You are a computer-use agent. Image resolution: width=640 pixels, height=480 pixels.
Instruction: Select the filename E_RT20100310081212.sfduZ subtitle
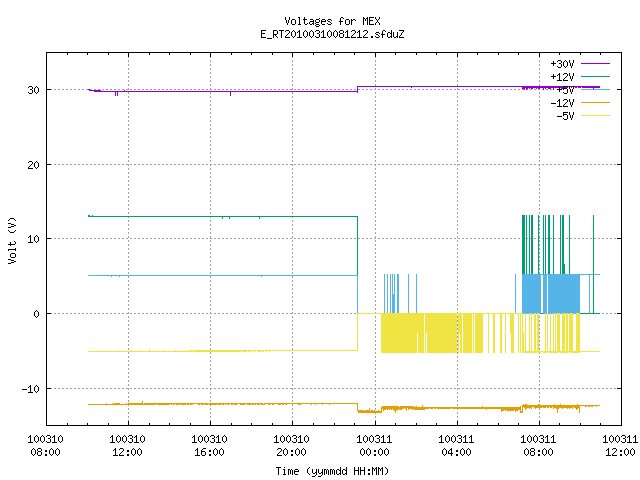[x=332, y=34]
